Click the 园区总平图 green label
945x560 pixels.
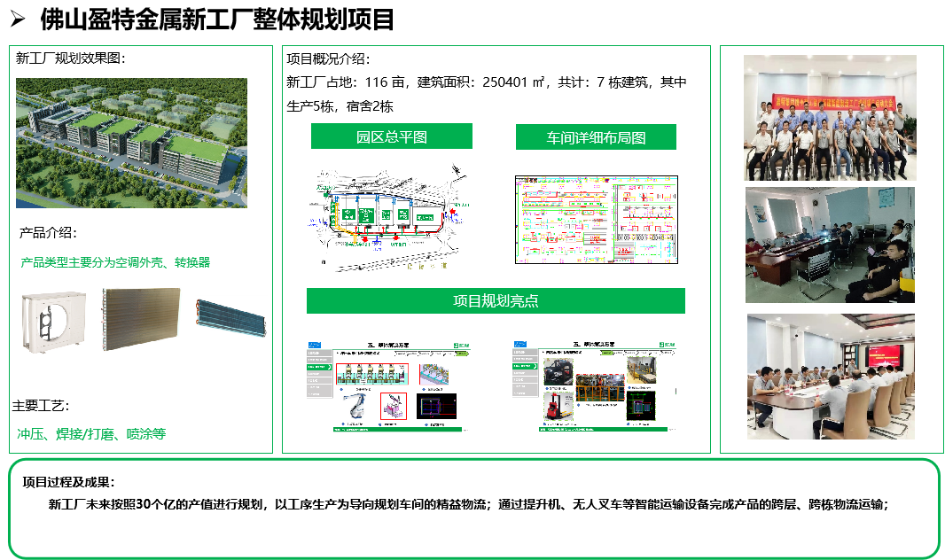[391, 136]
